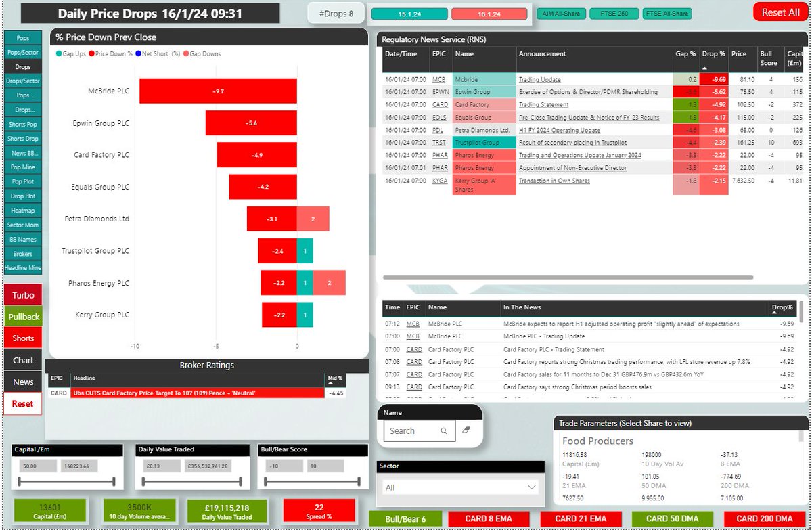Open 'Result of secondary placing in Trustpilot' announcement
The width and height of the screenshot is (812, 530).
point(572,143)
